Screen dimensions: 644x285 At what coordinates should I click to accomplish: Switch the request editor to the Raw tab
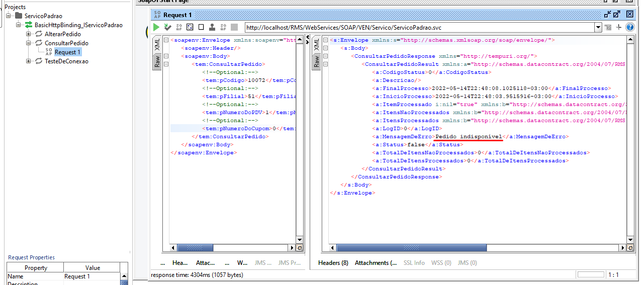pos(157,61)
